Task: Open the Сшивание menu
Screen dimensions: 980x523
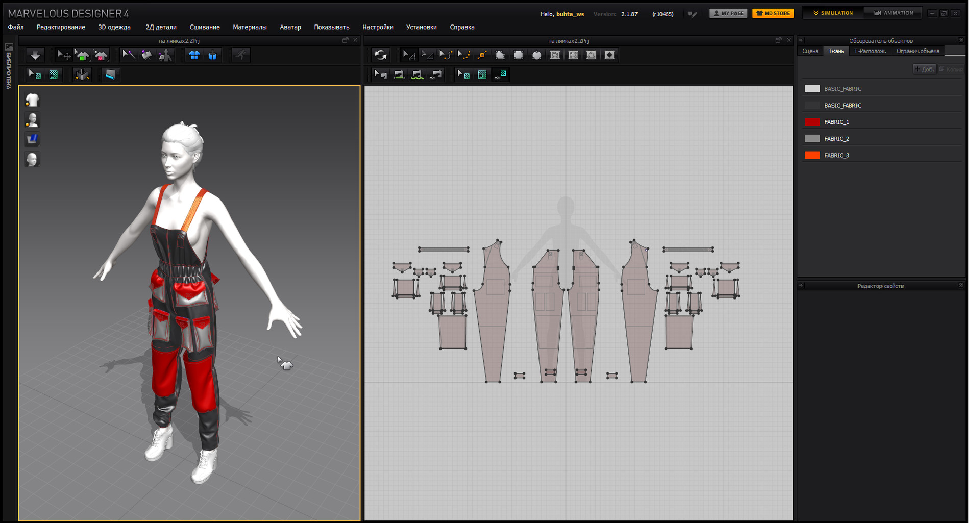Action: (205, 27)
